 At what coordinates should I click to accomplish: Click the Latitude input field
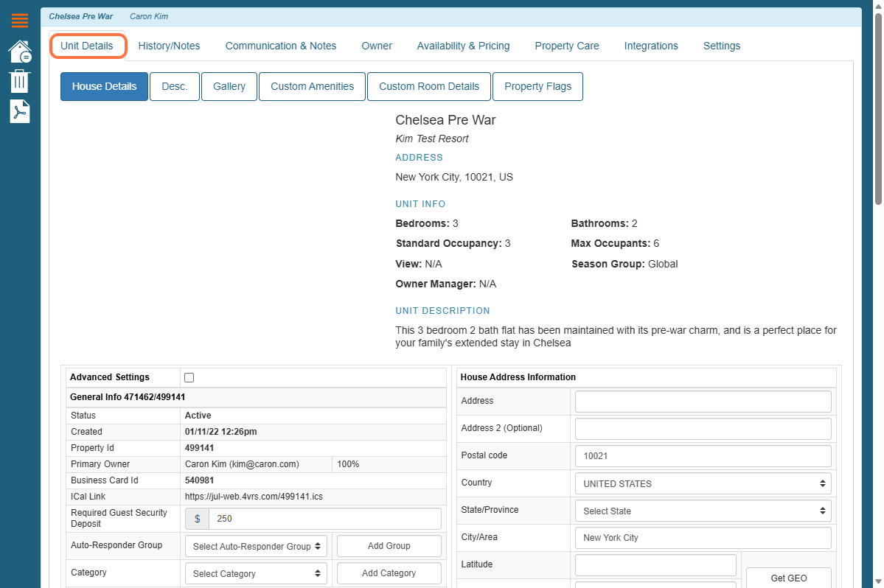pyautogui.click(x=655, y=565)
